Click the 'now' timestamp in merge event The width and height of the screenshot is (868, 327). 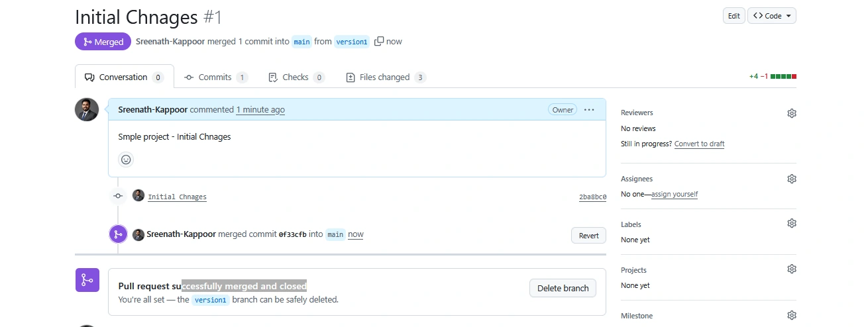356,234
